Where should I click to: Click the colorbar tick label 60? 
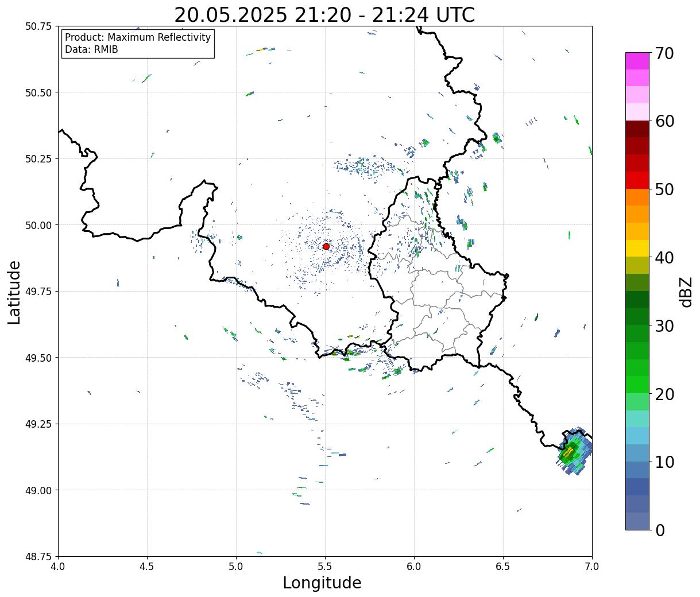point(664,121)
